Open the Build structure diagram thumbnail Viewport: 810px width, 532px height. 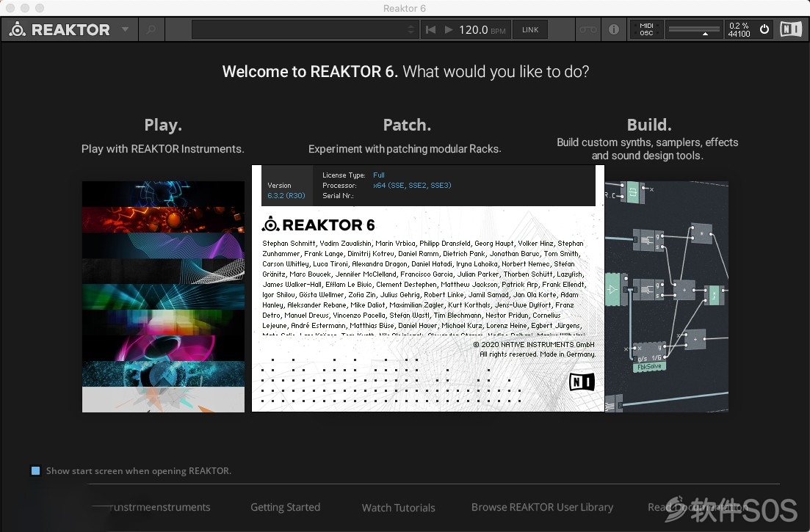[x=666, y=296]
